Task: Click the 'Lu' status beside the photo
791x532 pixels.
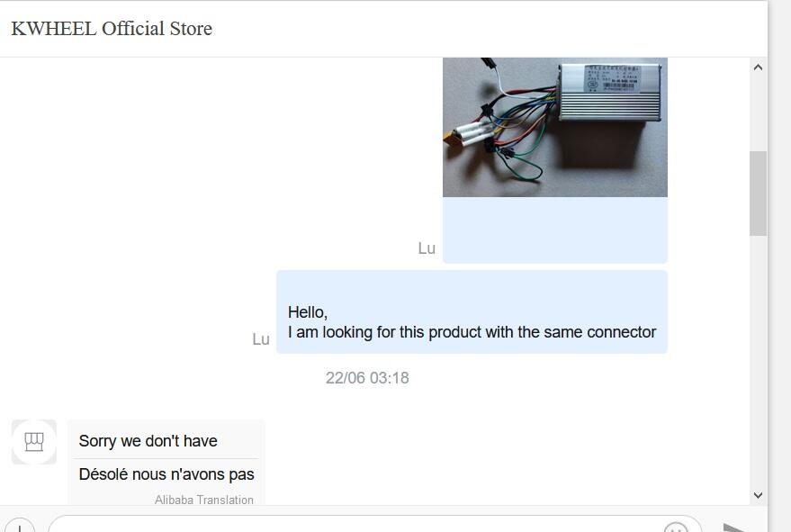Action: [x=427, y=248]
